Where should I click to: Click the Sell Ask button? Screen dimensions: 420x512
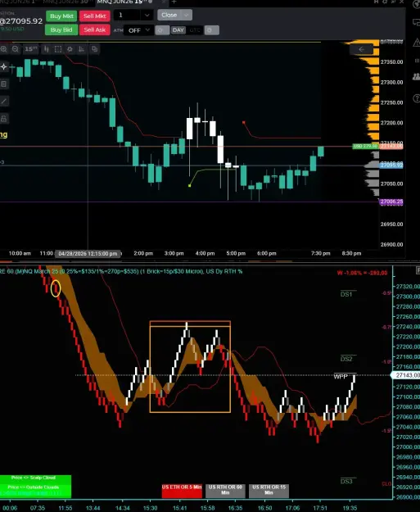click(x=95, y=29)
